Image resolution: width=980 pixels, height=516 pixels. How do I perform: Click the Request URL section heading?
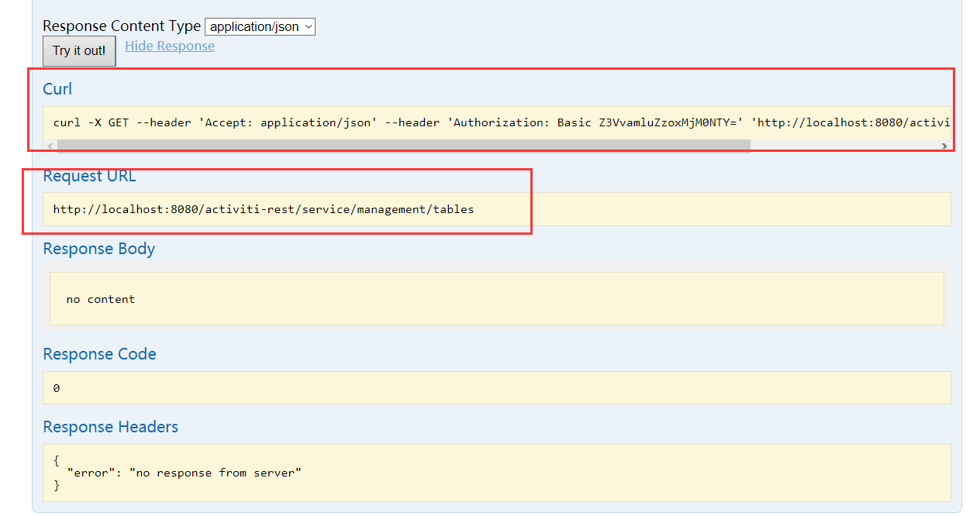[89, 176]
